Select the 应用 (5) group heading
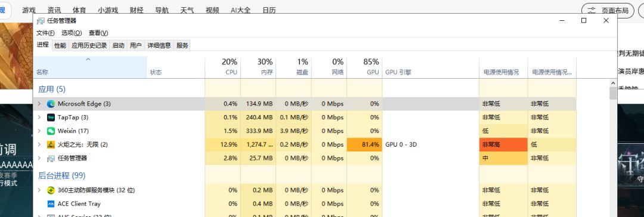Screen dimensions: 644x217 [52, 89]
